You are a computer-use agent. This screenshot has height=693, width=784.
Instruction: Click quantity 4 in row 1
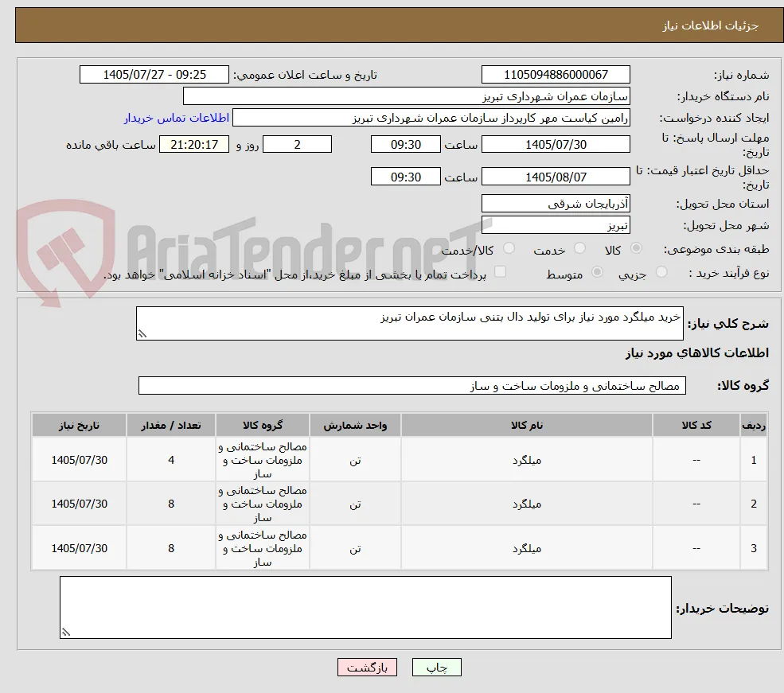[171, 460]
